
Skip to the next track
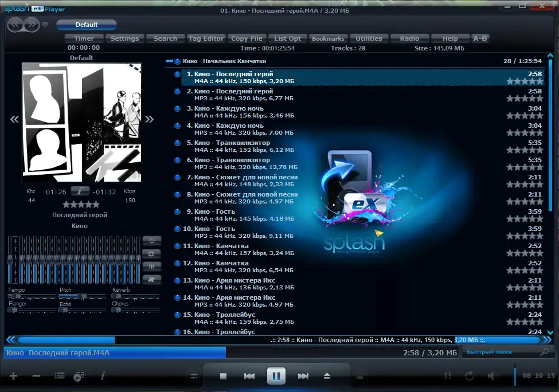303,376
